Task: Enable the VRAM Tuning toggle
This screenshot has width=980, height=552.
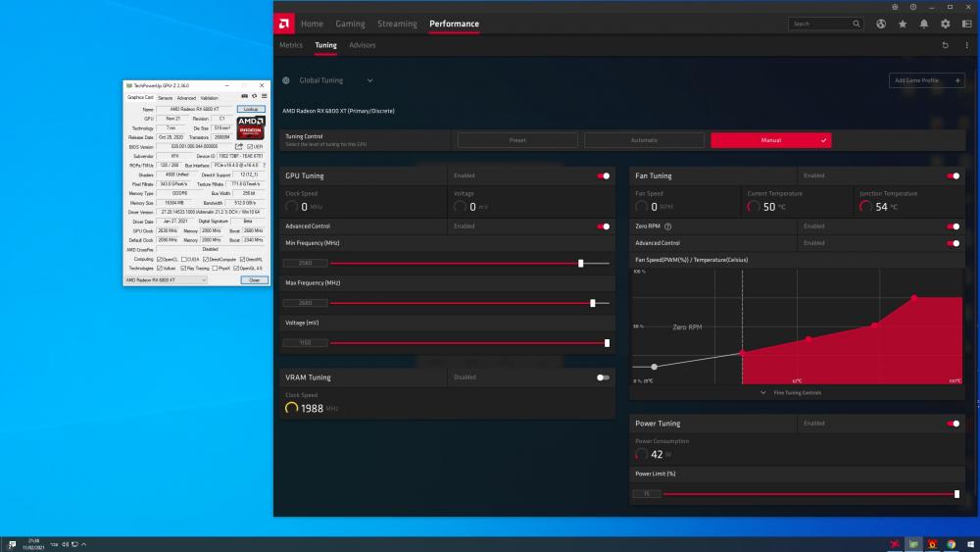Action: click(x=603, y=377)
